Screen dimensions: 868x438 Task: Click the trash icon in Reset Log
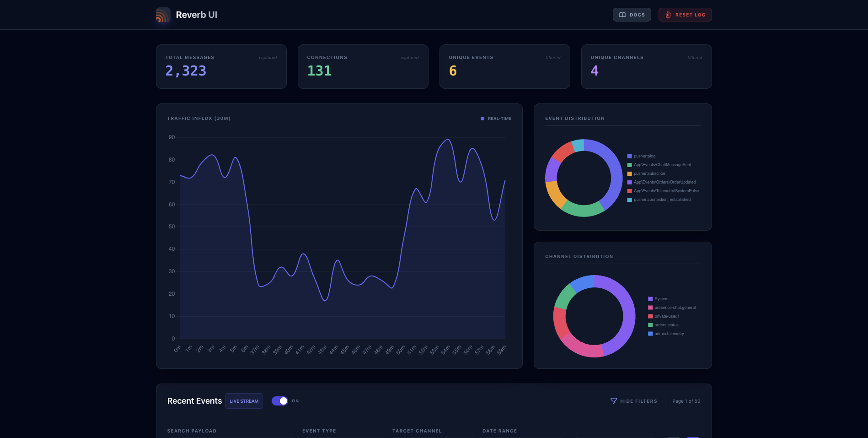coord(667,15)
